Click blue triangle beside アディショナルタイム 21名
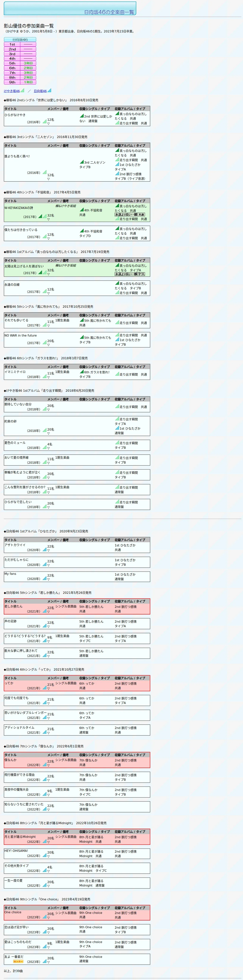The height and width of the screenshot is (980, 243). coord(44,732)
